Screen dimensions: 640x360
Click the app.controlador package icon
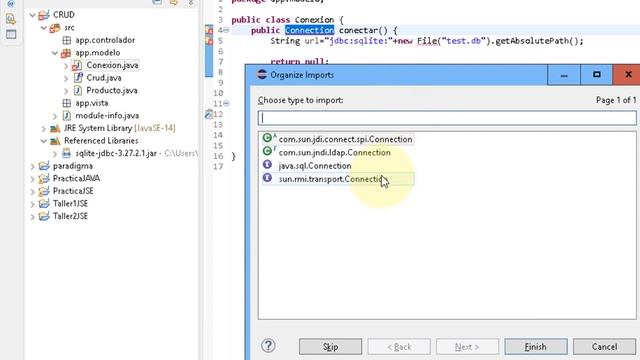click(67, 40)
